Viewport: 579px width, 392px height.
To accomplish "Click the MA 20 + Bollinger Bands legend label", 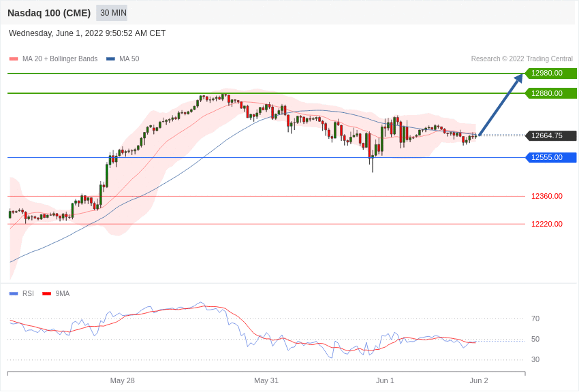I will click(60, 59).
